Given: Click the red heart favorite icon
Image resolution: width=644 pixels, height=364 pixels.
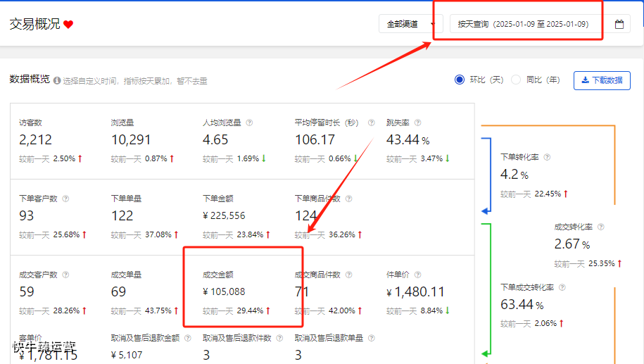Looking at the screenshot, I should (x=68, y=24).
